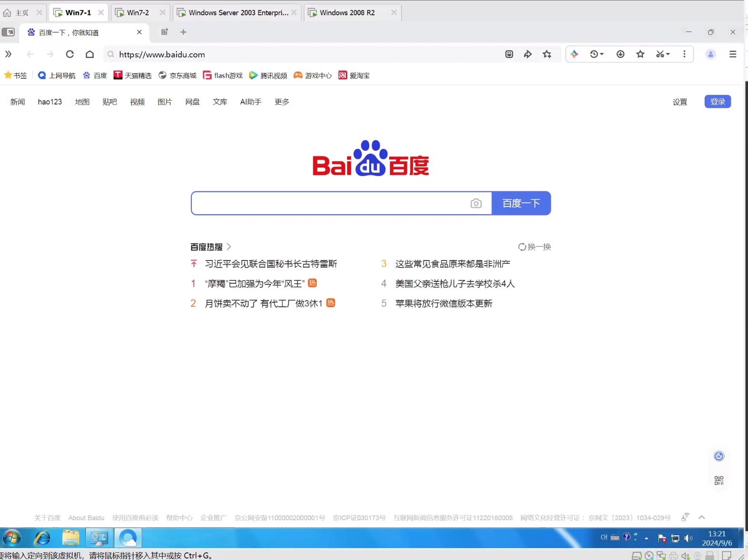Image resolution: width=748 pixels, height=560 pixels.
Task: Open the 设置 settings menu
Action: 680,102
